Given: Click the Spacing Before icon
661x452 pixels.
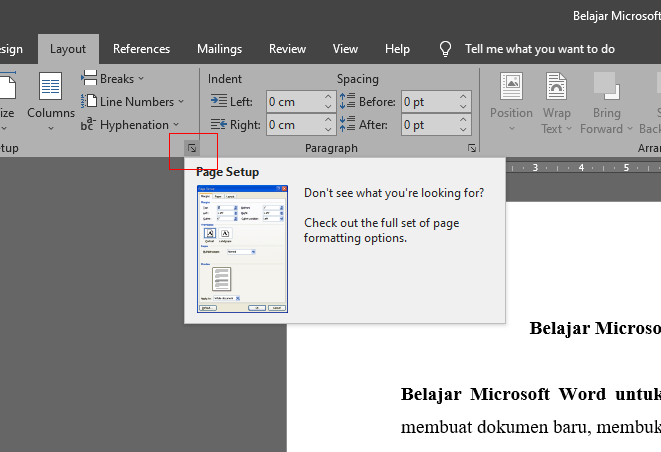Looking at the screenshot, I should click(x=347, y=101).
